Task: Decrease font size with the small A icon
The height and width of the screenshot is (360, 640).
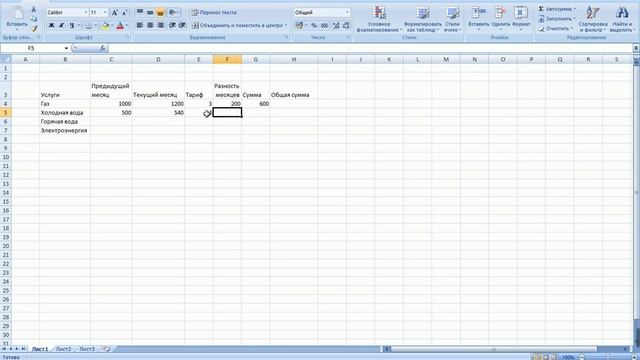Action: 124,13
